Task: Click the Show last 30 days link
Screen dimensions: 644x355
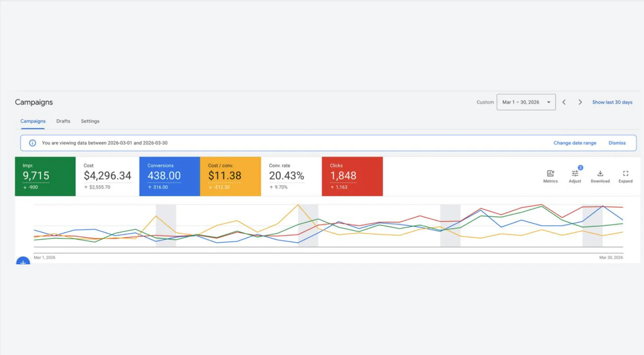Action: [x=612, y=102]
